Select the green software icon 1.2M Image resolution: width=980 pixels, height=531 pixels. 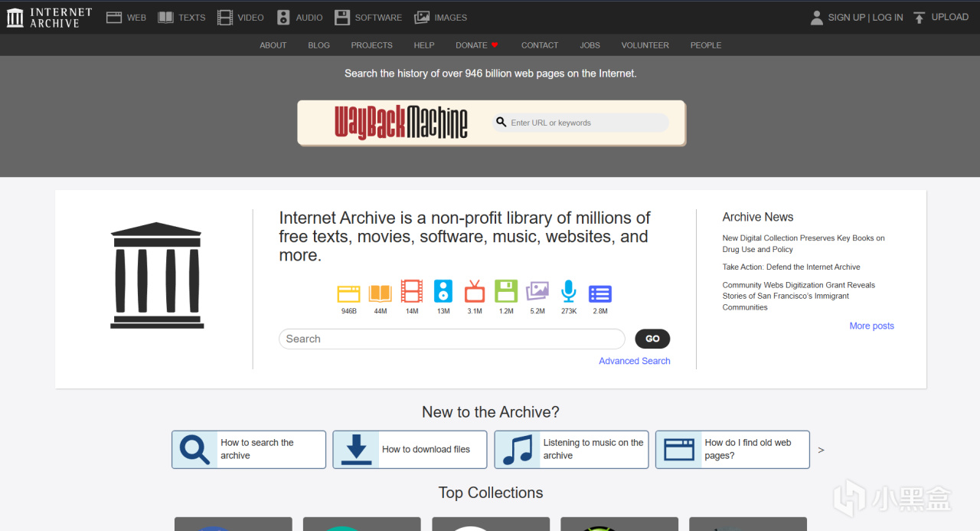click(x=506, y=291)
